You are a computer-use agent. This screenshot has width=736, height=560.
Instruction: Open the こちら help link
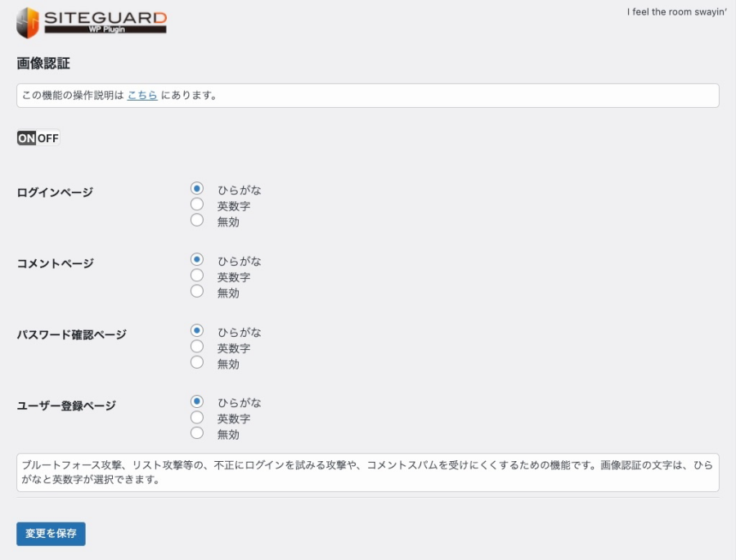[142, 96]
